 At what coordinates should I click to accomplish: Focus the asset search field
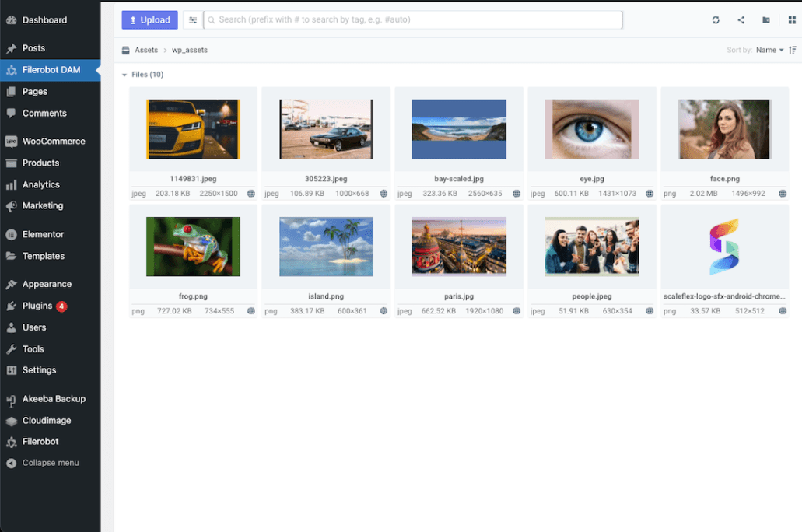[413, 20]
